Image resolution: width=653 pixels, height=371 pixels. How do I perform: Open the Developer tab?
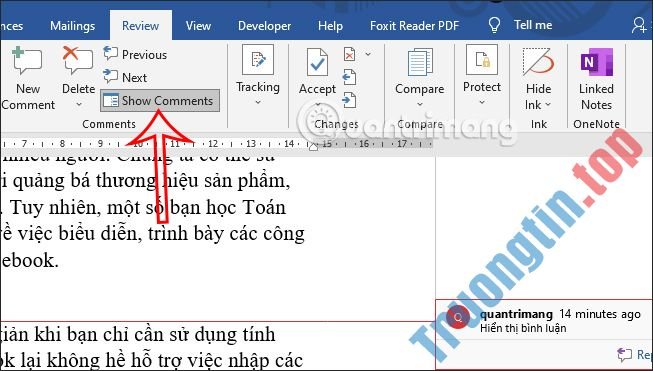coord(264,26)
